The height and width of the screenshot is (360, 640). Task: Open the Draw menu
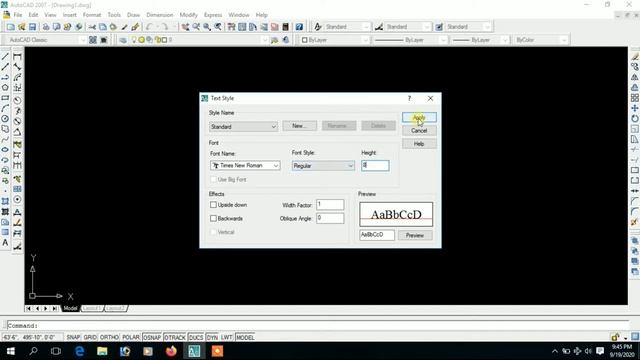tap(133, 15)
